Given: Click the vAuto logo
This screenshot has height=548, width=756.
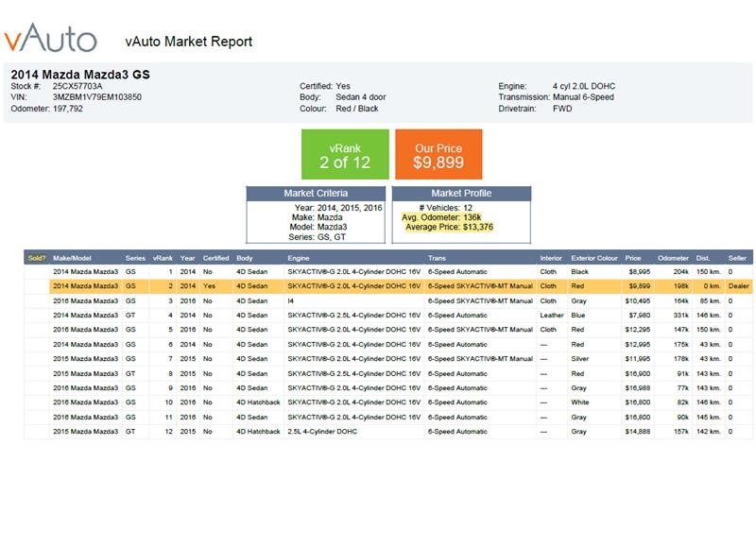Looking at the screenshot, I should tap(51, 38).
